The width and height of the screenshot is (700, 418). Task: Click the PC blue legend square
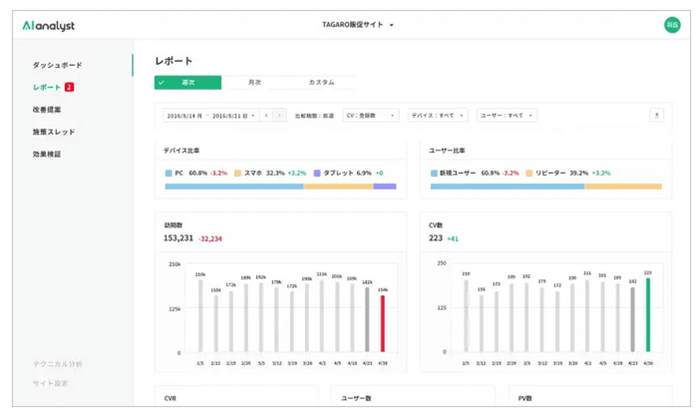(168, 173)
